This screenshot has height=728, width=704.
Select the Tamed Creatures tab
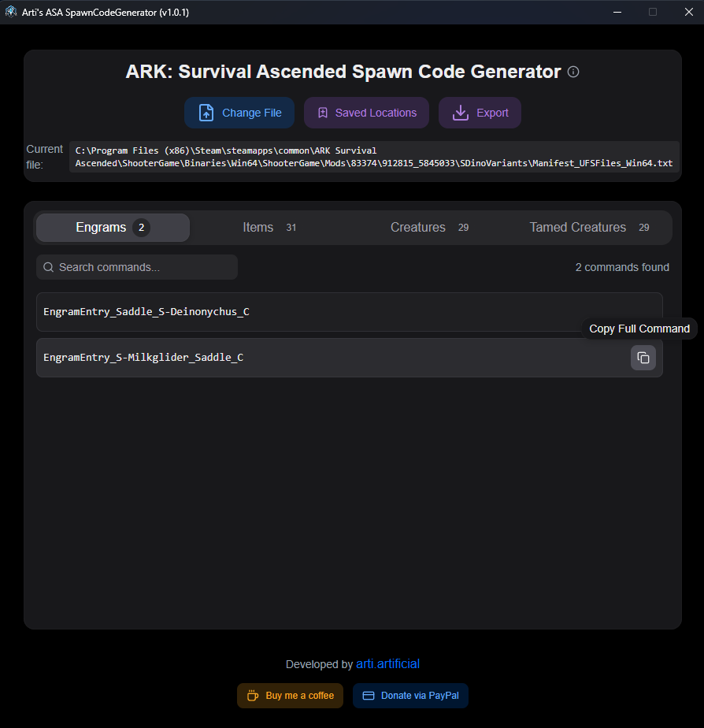pyautogui.click(x=589, y=228)
